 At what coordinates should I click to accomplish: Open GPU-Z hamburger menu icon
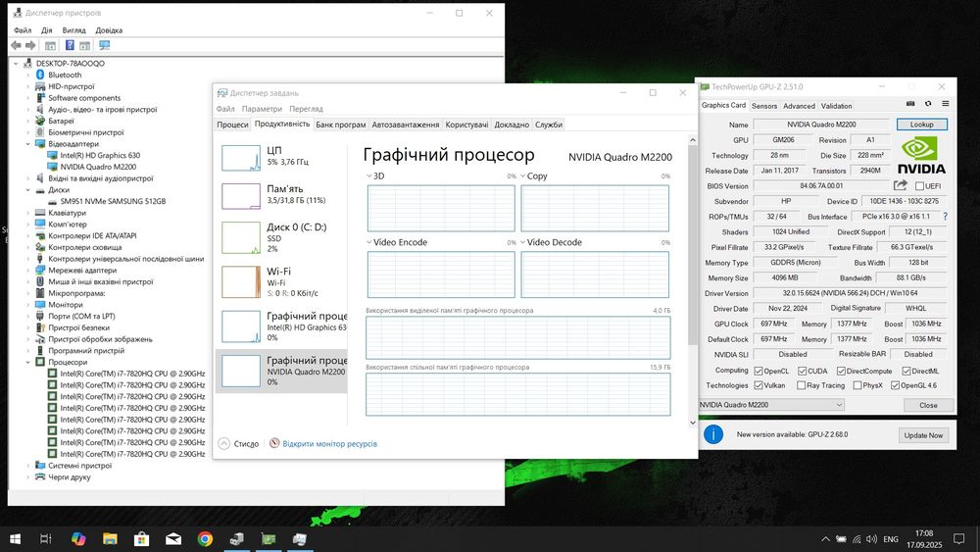946,104
